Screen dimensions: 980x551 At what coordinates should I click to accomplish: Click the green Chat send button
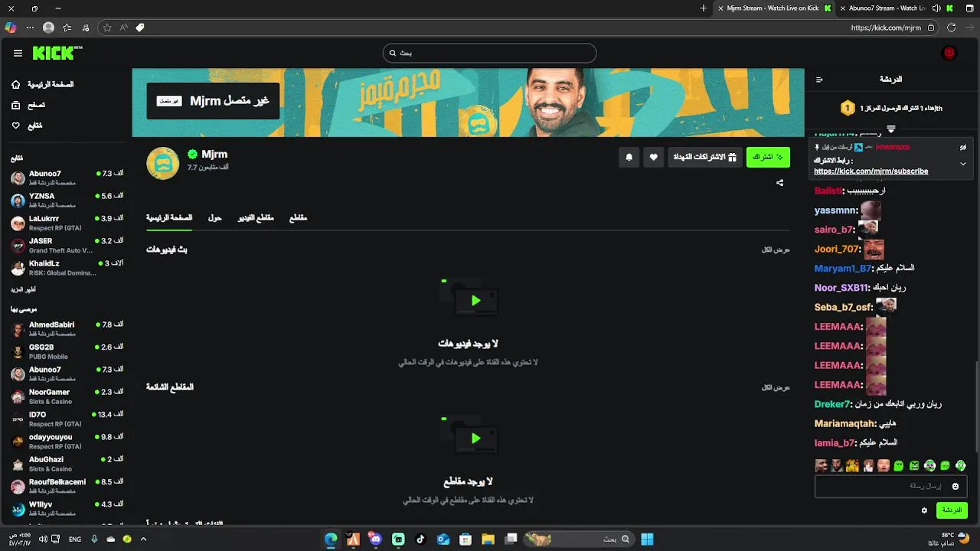click(x=952, y=510)
